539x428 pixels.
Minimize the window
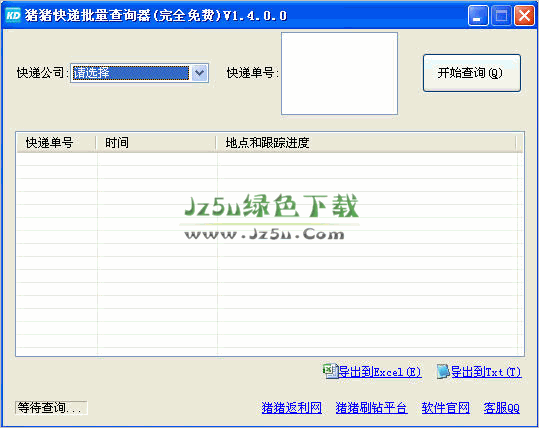point(478,16)
